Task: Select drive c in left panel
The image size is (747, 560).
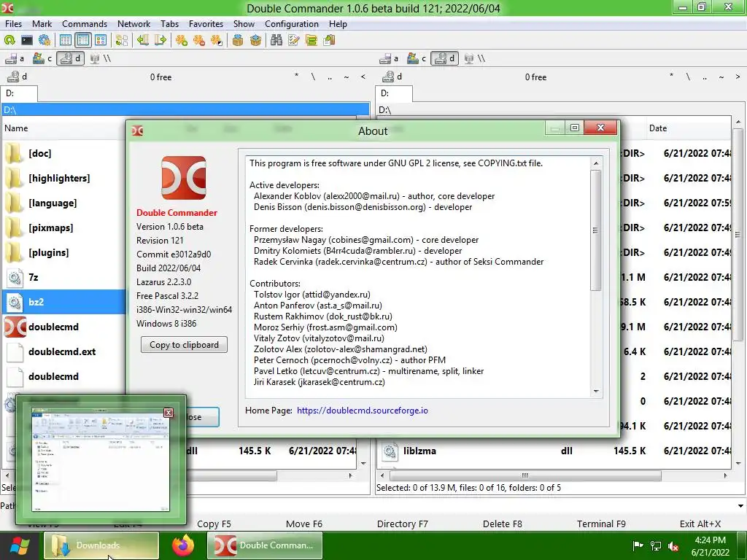Action: pyautogui.click(x=42, y=58)
